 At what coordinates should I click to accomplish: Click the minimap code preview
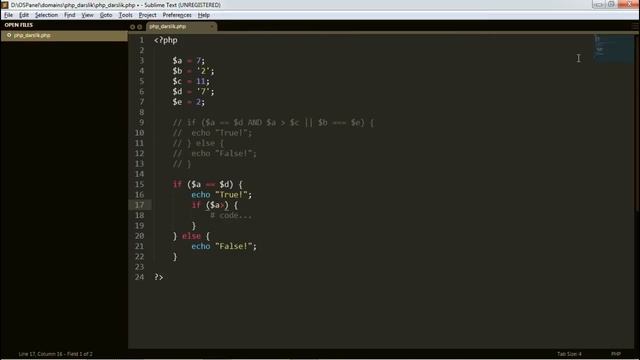click(613, 49)
